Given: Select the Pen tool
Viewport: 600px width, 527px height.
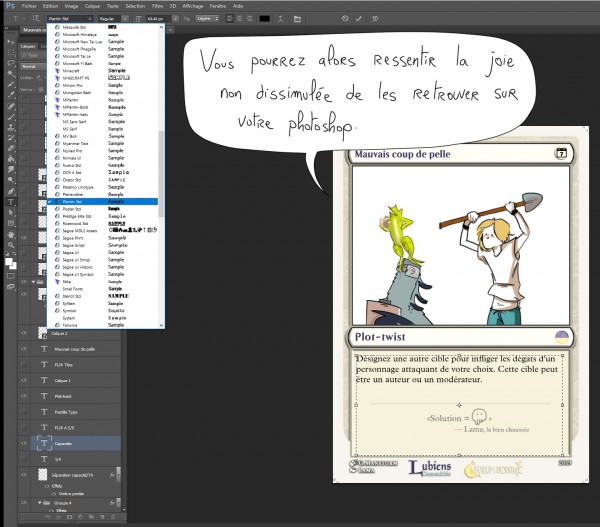Looking at the screenshot, I should tap(11, 191).
